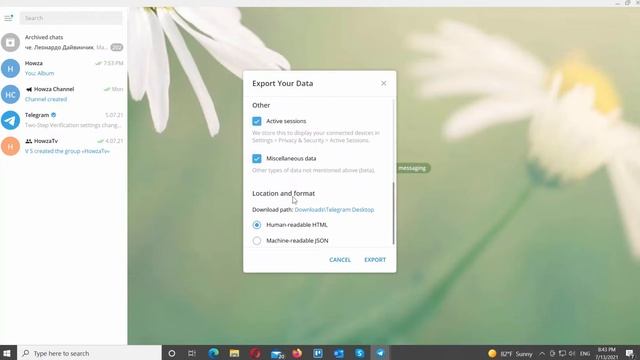Viewport: 640px width, 360px height.
Task: Launch Microsoft Edge from the taskbar
Action: pos(213,353)
